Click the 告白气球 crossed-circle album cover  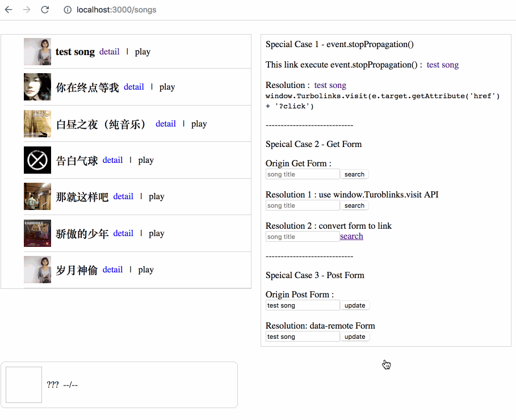(37, 160)
